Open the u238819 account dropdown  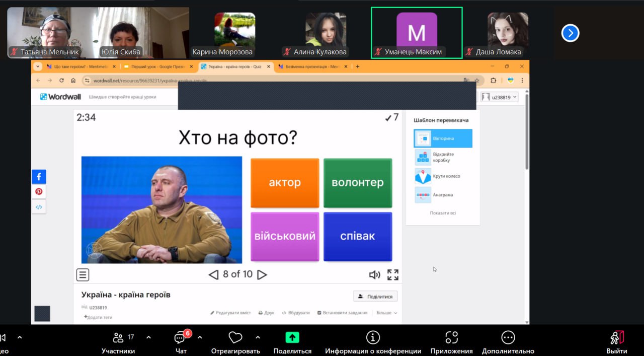pos(500,97)
